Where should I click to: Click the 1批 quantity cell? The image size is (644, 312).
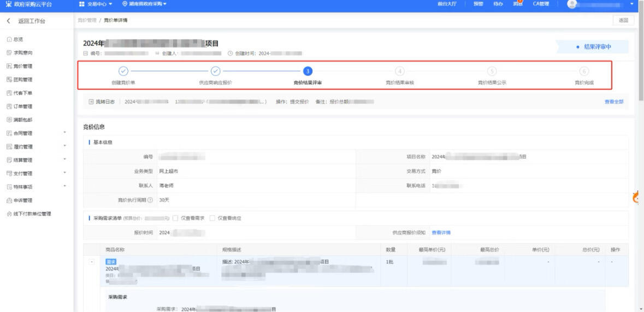[389, 262]
